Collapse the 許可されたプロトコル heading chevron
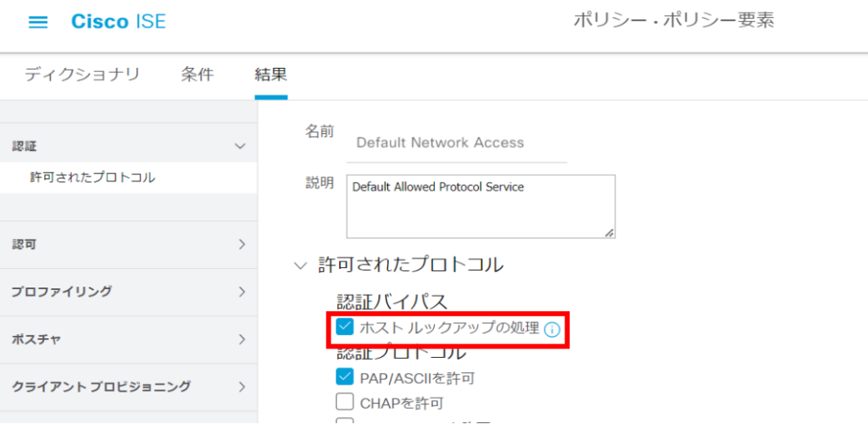 coord(299,265)
